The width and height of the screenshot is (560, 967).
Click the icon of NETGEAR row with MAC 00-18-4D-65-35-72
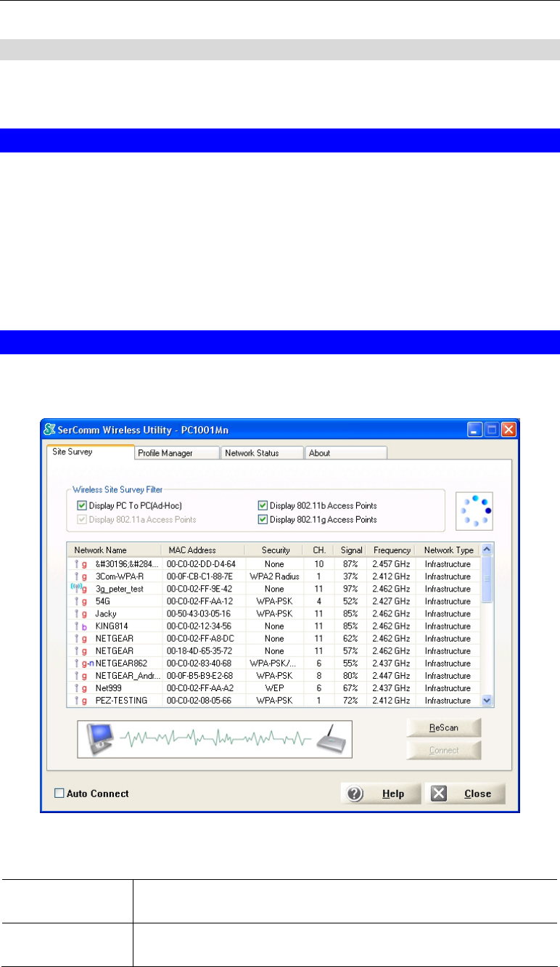coord(80,650)
